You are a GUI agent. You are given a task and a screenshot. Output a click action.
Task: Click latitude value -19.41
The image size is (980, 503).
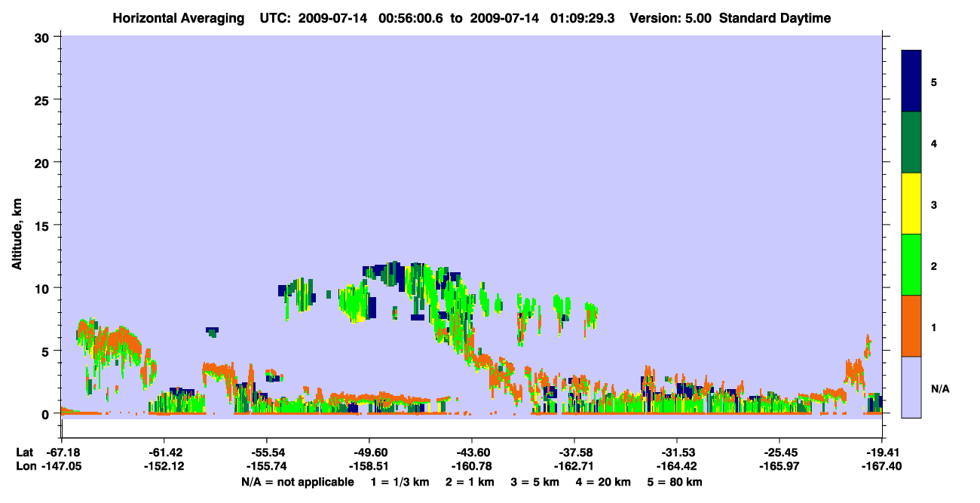882,452
